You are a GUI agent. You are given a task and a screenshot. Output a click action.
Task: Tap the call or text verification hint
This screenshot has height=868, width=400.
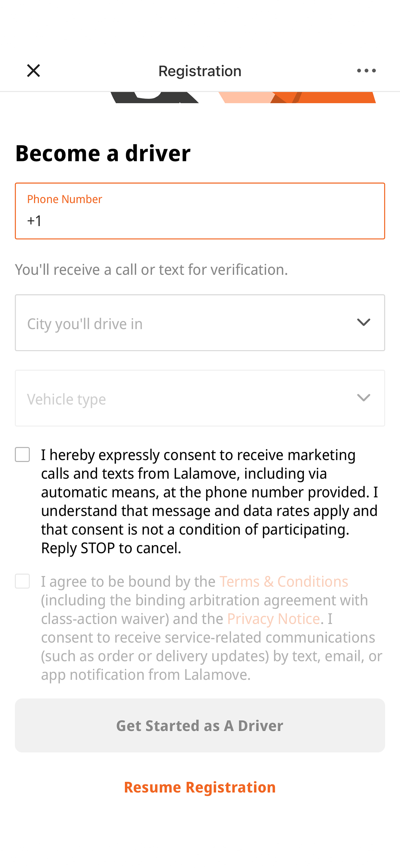151,269
